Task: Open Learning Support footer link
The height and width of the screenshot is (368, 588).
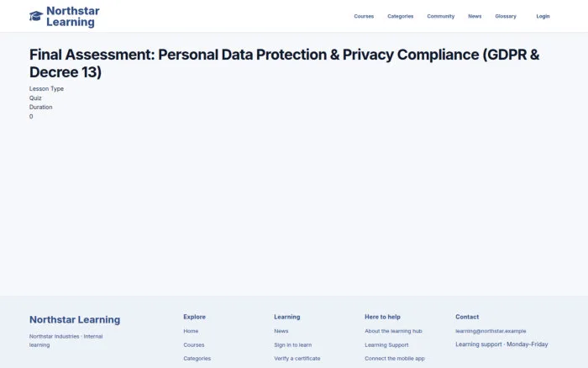Action: 386,344
